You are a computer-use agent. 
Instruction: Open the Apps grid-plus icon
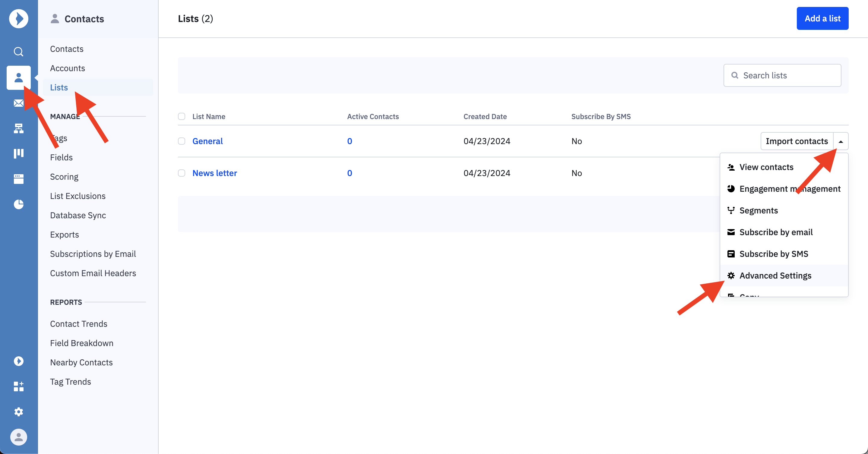point(18,386)
